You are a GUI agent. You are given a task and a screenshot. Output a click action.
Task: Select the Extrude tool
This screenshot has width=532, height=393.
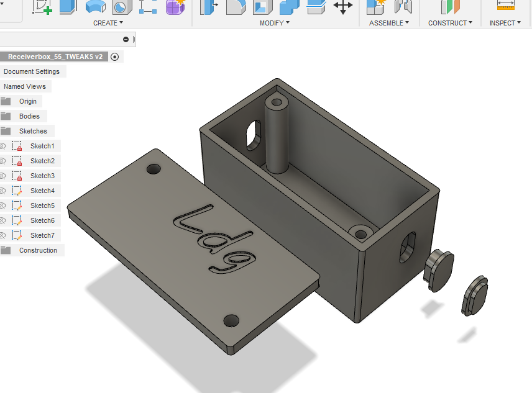[68, 7]
